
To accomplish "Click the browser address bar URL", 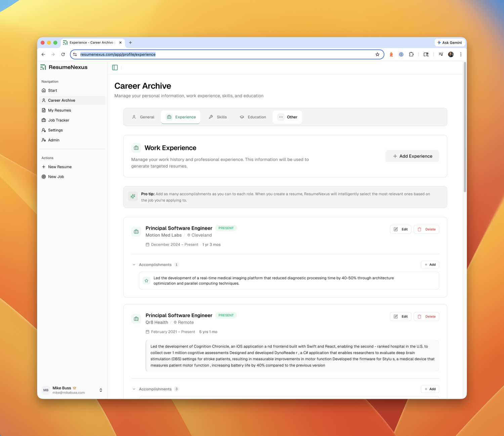I will coord(118,54).
